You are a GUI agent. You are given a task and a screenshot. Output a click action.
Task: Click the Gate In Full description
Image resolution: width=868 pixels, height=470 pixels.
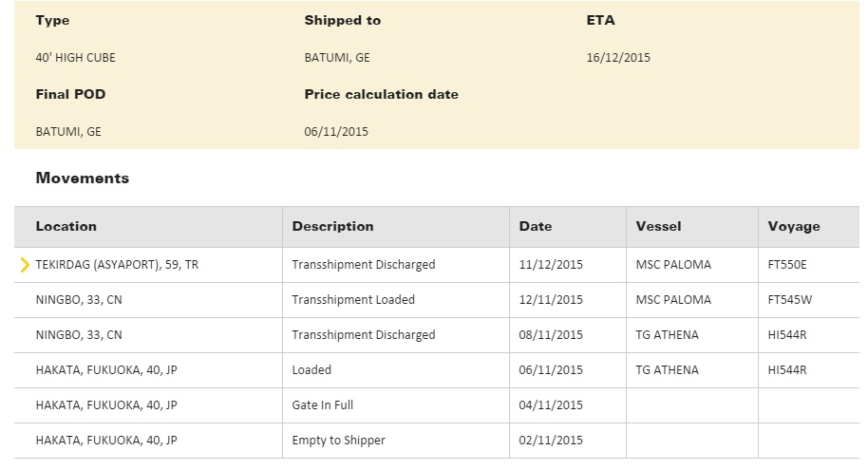coord(323,405)
